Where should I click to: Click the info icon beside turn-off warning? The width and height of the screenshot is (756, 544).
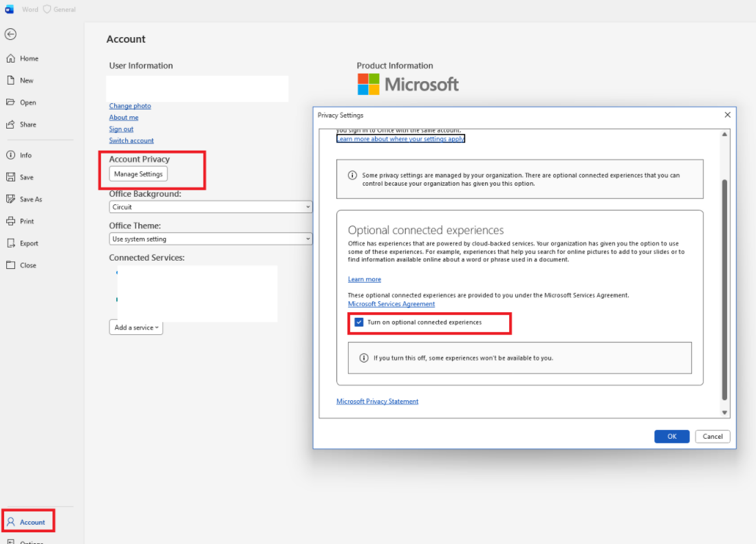pos(364,358)
